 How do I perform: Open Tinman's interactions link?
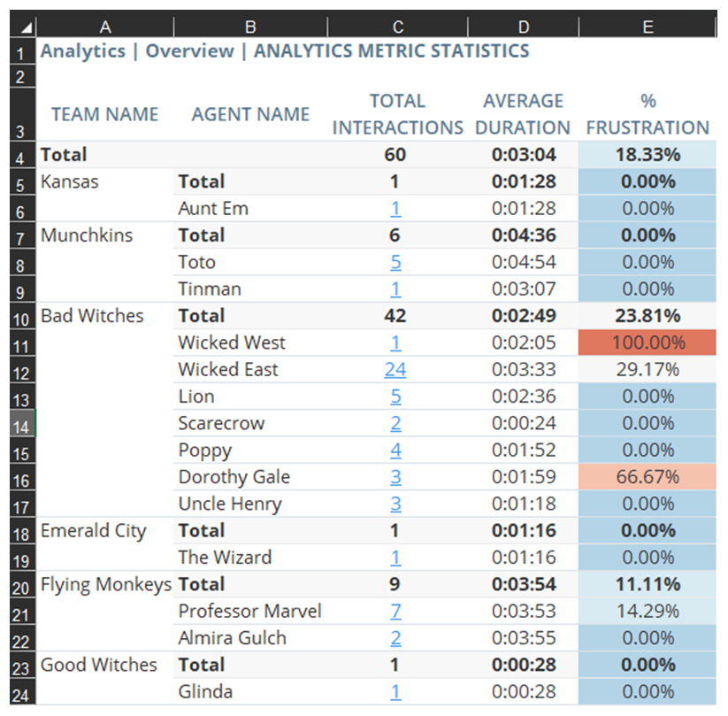tap(395, 289)
